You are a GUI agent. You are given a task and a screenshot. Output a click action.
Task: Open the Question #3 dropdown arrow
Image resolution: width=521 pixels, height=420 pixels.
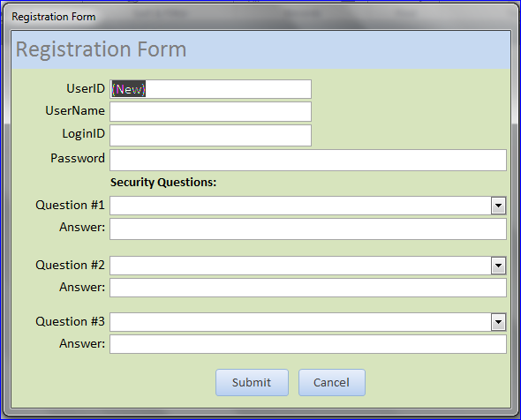[498, 322]
